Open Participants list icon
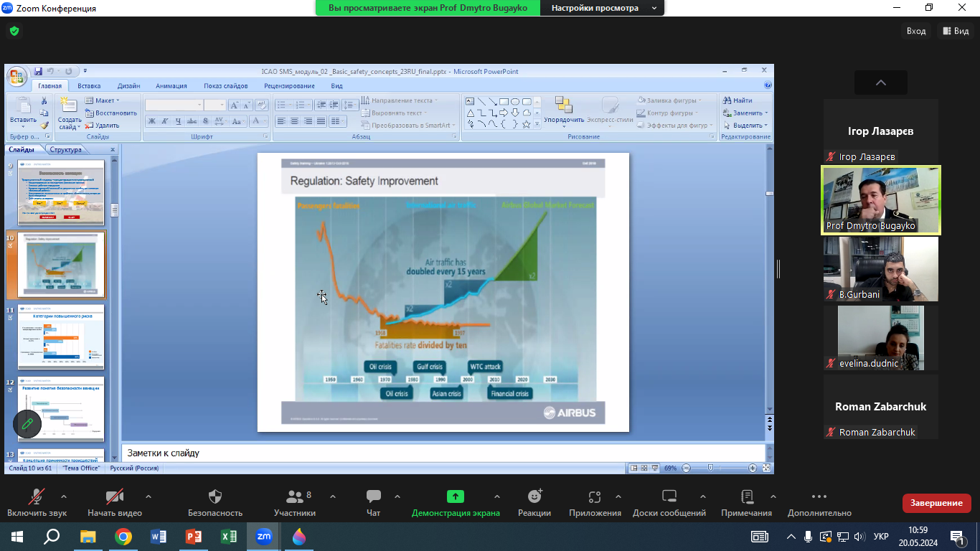 tap(294, 496)
